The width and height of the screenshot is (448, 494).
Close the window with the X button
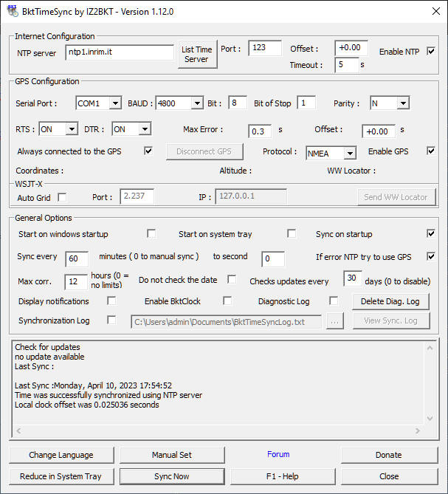tap(436, 11)
